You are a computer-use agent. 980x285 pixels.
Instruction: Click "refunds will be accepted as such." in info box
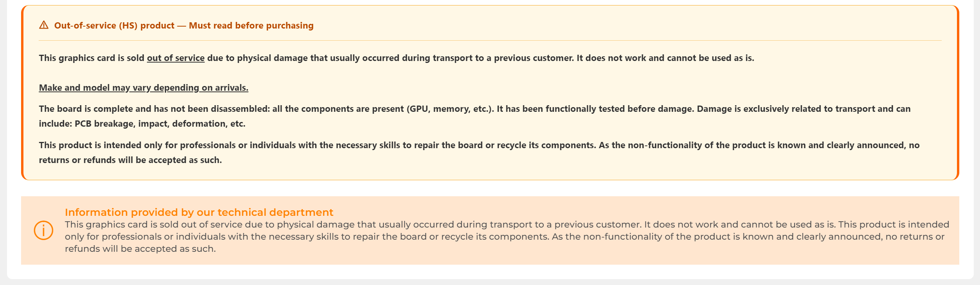[x=140, y=249]
